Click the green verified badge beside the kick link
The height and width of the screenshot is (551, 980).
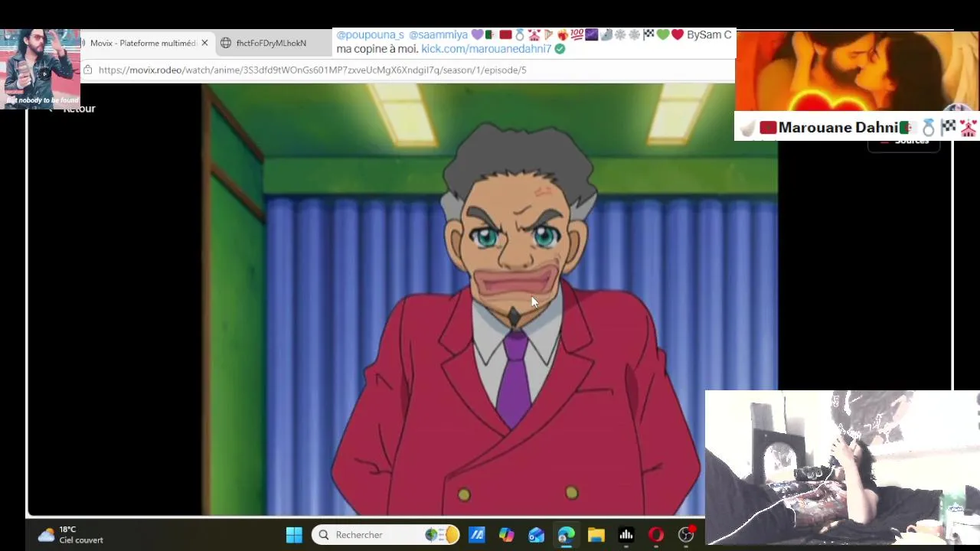560,49
